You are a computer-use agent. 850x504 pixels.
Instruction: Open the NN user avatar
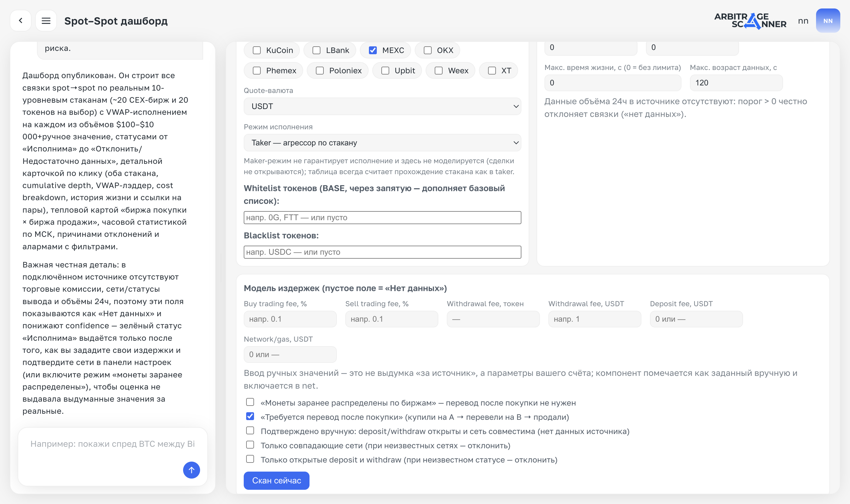click(828, 21)
